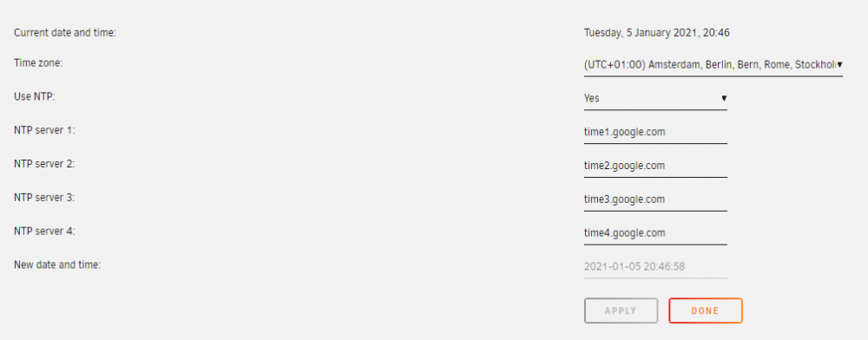Screen dimensions: 868x340
Task: Click the New date and time label
Action: (x=57, y=265)
